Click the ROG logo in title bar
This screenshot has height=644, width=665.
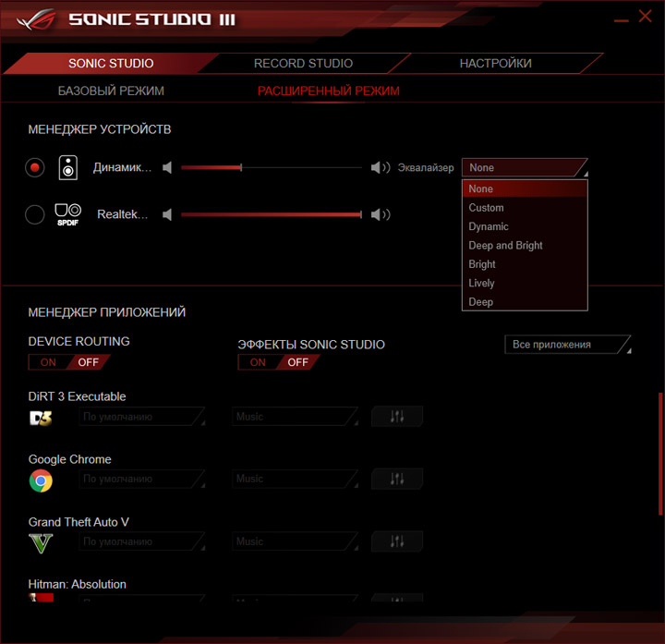[36, 19]
